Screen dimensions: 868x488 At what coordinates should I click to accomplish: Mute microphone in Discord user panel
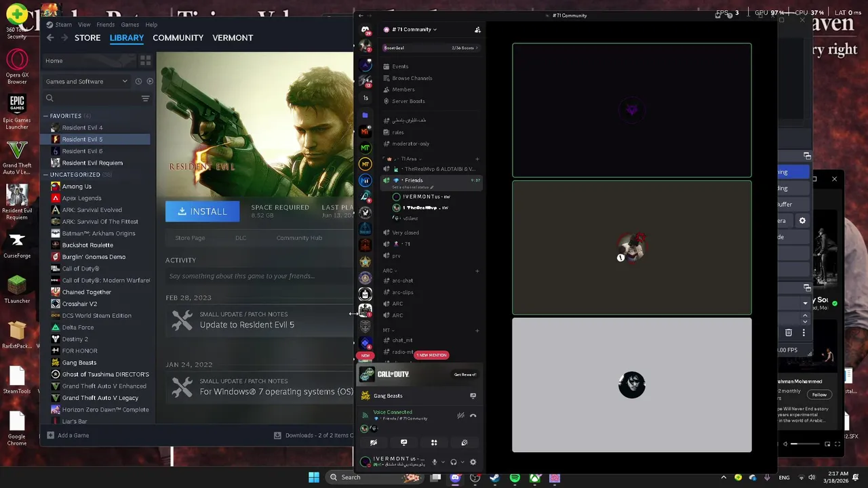[x=435, y=462]
